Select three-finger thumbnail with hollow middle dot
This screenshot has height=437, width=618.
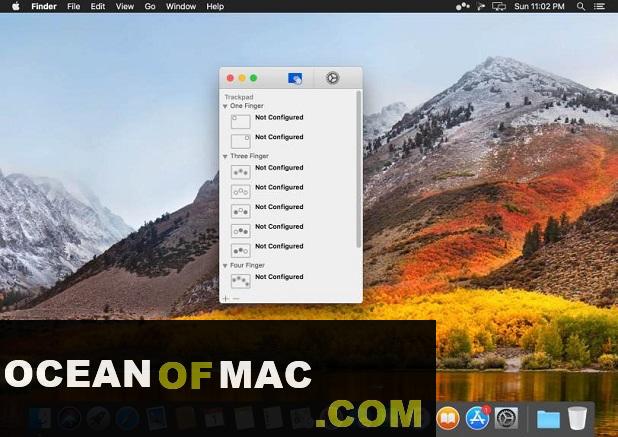click(240, 211)
